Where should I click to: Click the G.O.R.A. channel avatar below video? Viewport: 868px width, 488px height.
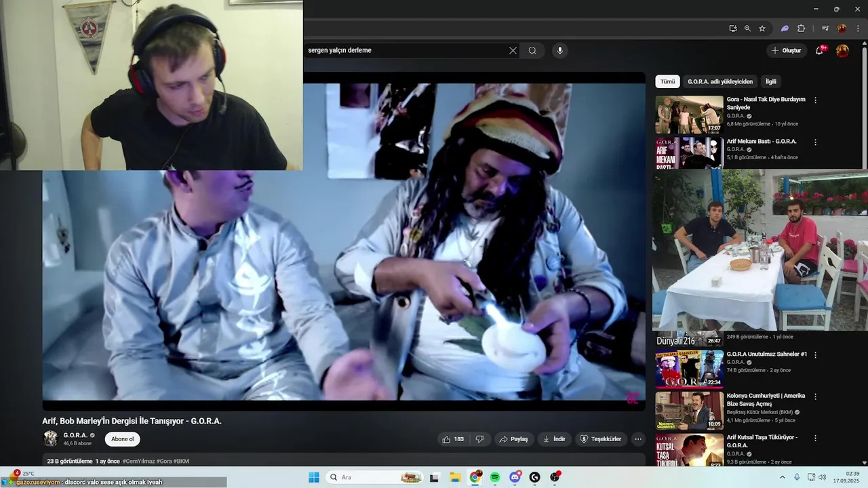coord(50,439)
